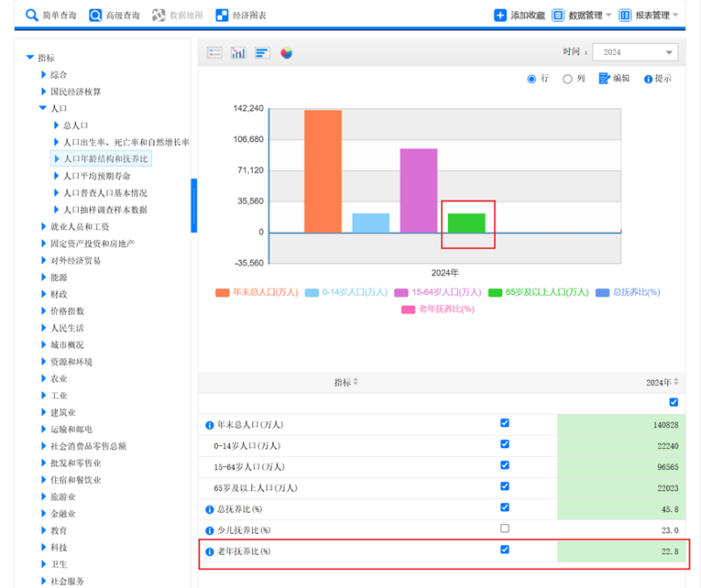Switch to the pie chart view icon
The height and width of the screenshot is (588, 701).
[286, 53]
